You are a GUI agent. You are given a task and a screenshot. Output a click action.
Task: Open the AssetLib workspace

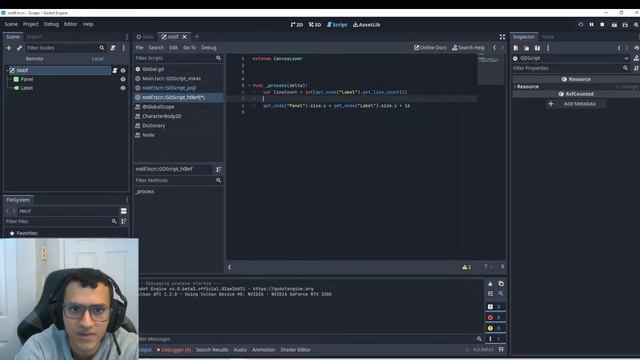click(x=367, y=24)
